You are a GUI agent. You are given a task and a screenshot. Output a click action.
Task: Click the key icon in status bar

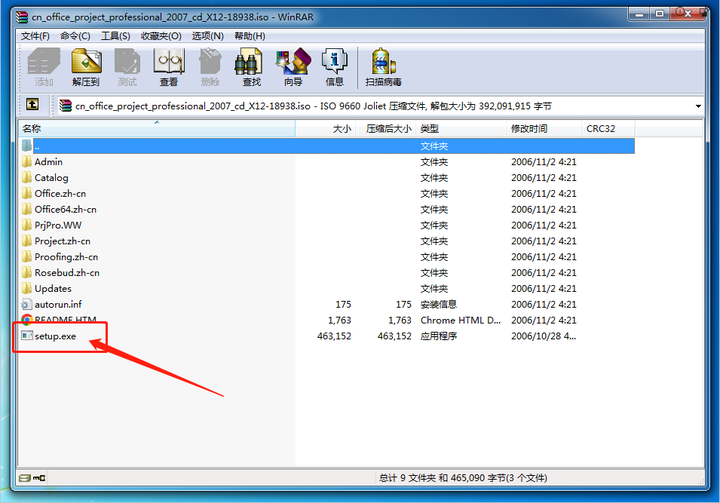39,478
